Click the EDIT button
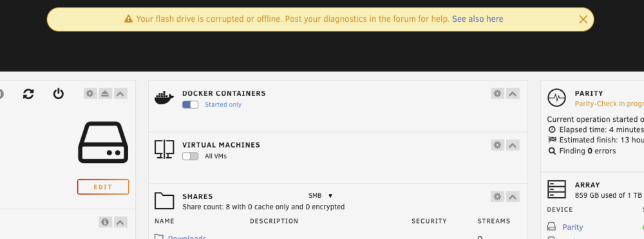The height and width of the screenshot is (239, 644). point(103,187)
